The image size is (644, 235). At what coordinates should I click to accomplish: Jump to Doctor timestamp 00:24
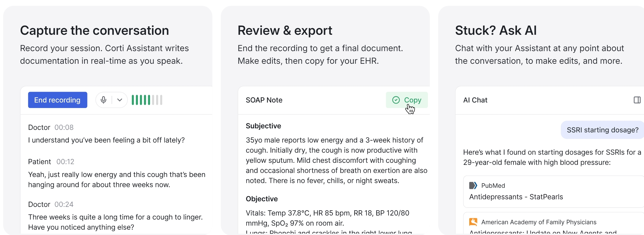[x=64, y=204]
